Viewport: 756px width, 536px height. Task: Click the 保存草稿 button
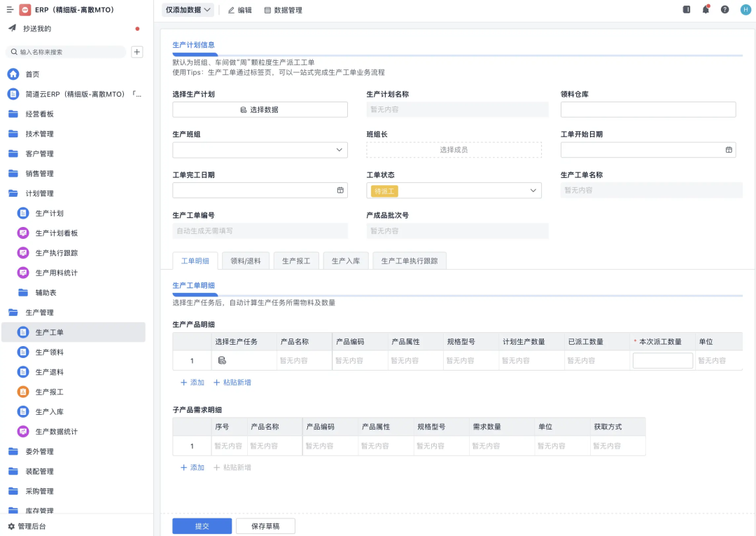point(265,526)
